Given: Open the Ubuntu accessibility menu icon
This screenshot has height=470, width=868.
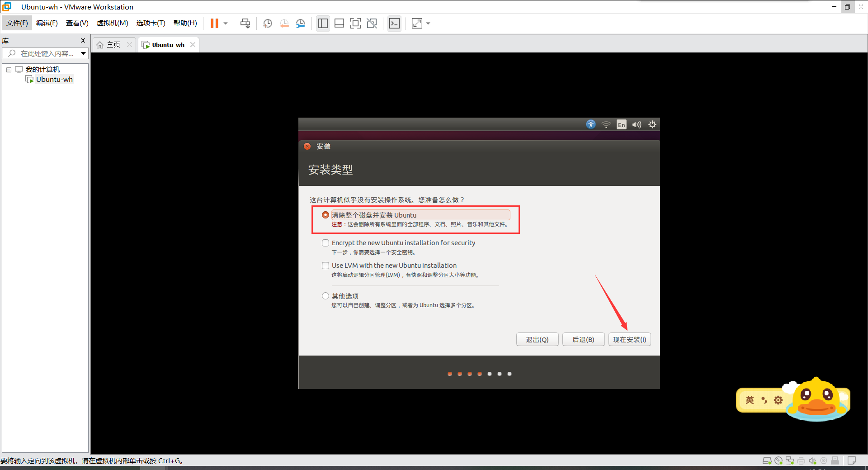Looking at the screenshot, I should (x=591, y=124).
